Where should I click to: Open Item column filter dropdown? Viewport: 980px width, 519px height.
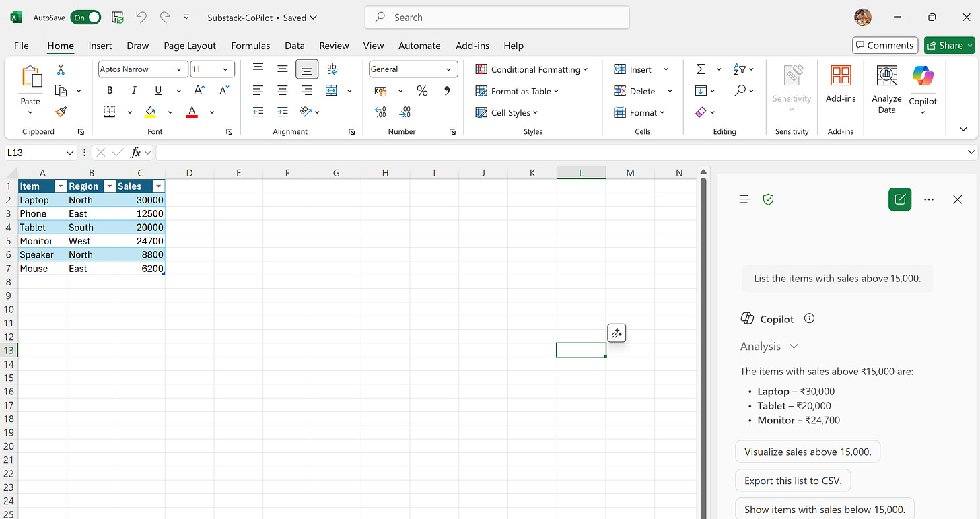tap(60, 186)
